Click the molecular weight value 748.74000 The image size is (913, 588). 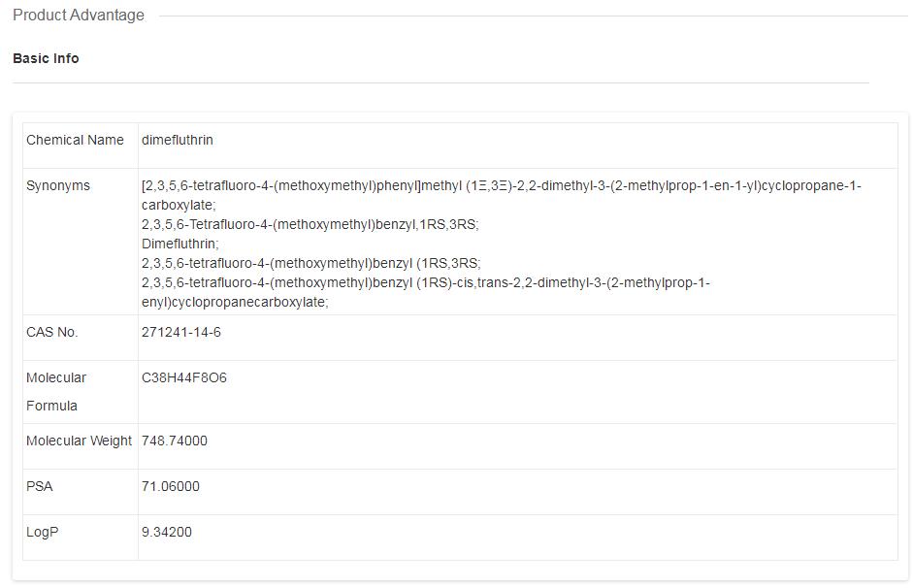coord(175,441)
